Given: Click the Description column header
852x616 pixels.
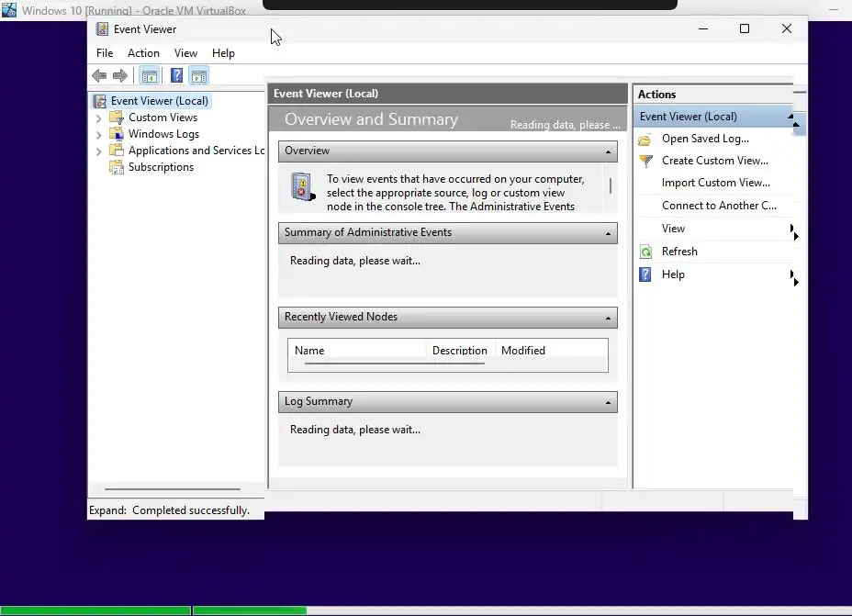Looking at the screenshot, I should pos(460,351).
